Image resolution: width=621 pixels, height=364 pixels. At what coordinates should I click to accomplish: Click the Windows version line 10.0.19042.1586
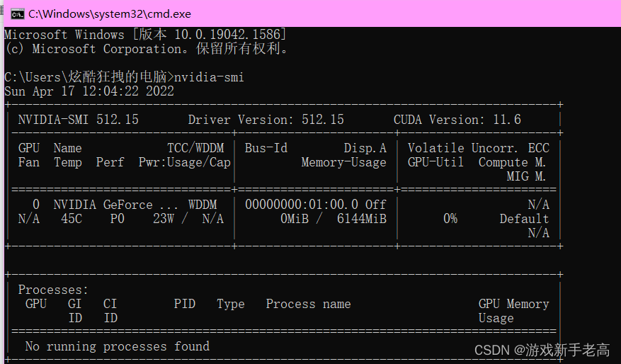[x=145, y=35]
